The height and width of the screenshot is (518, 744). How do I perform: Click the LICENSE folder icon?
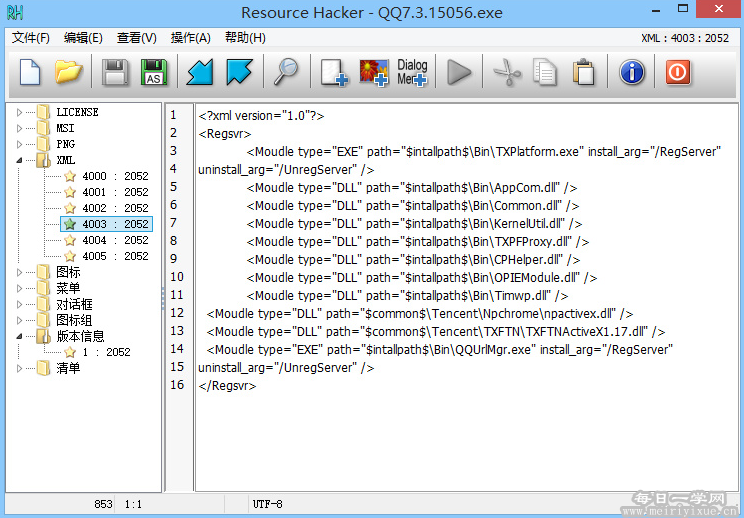click(x=44, y=112)
